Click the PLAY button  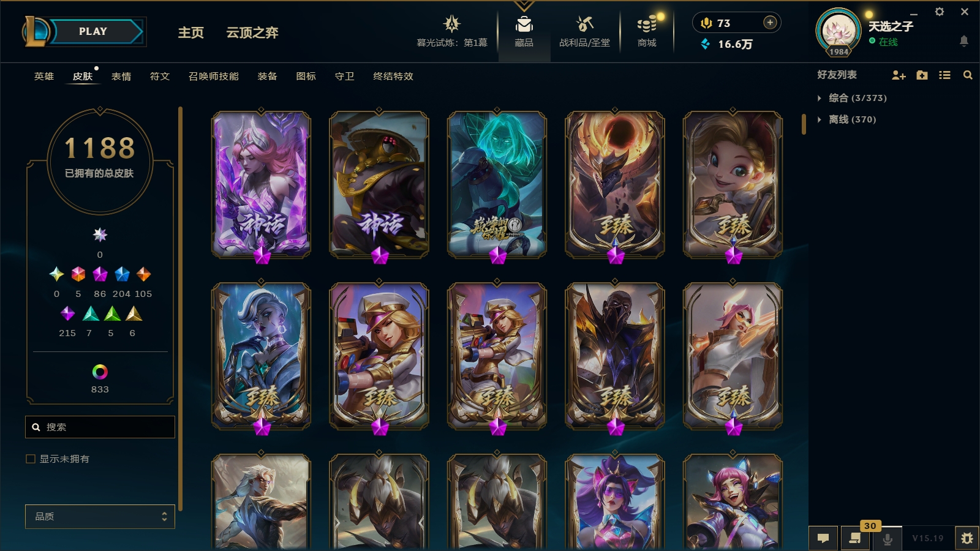[x=93, y=31]
